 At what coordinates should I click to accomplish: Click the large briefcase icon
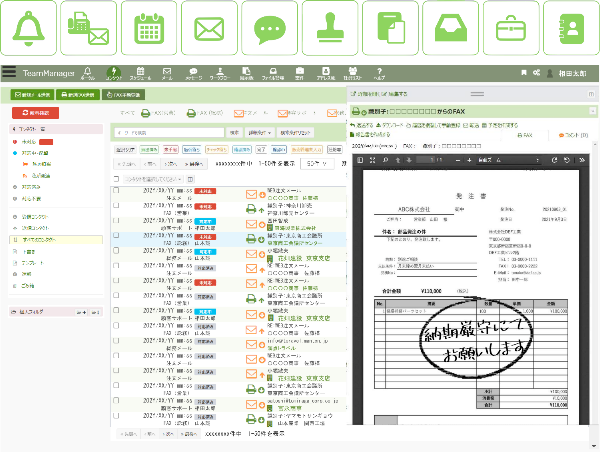506,27
